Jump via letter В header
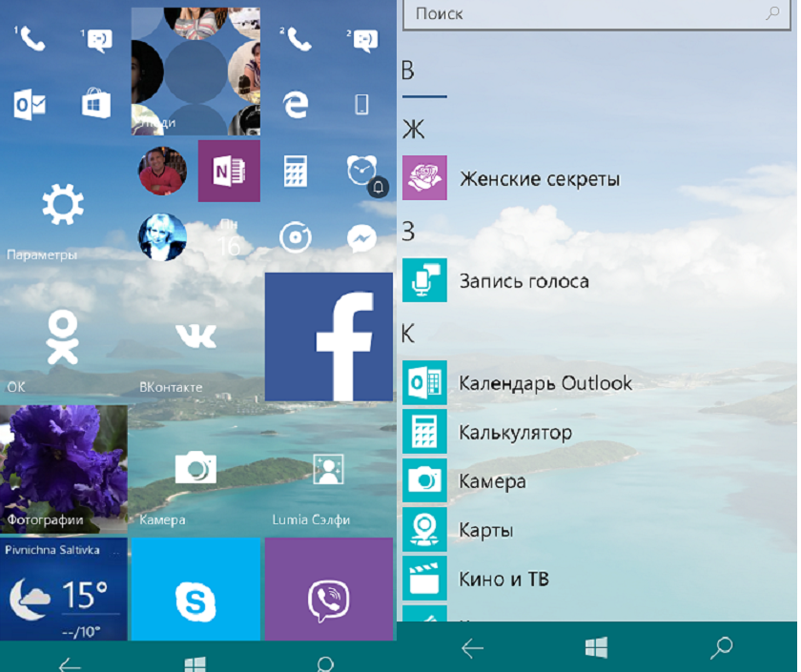This screenshot has height=672, width=801. (x=408, y=71)
